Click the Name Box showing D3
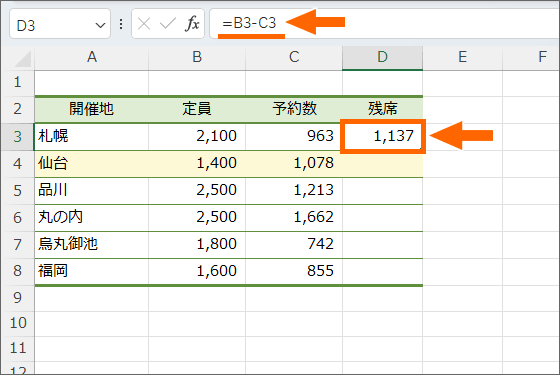Image resolution: width=560 pixels, height=375 pixels. pos(60,24)
